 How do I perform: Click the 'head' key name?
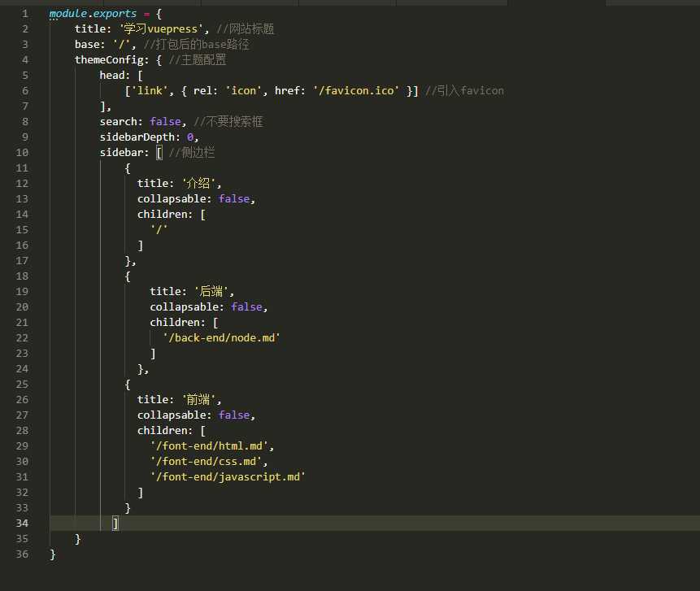(112, 76)
